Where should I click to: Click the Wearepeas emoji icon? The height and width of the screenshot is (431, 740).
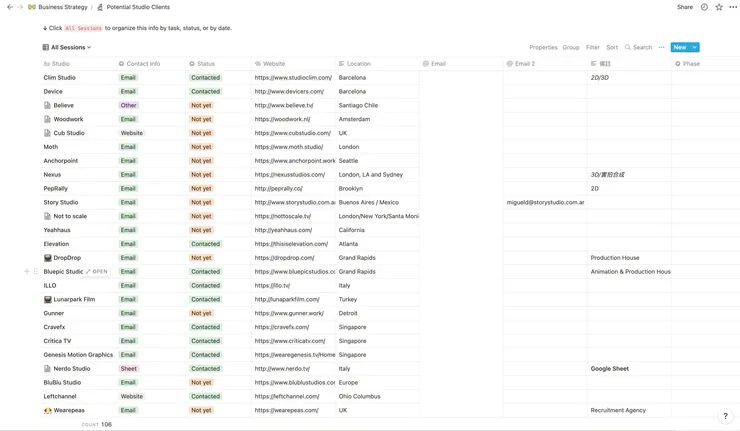47,410
